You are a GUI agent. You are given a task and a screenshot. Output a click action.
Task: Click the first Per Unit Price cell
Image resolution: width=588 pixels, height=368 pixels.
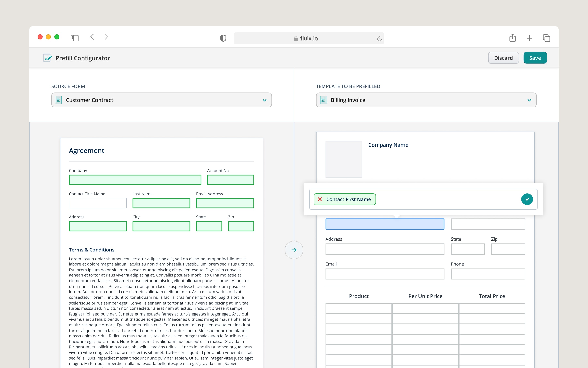tap(425, 308)
